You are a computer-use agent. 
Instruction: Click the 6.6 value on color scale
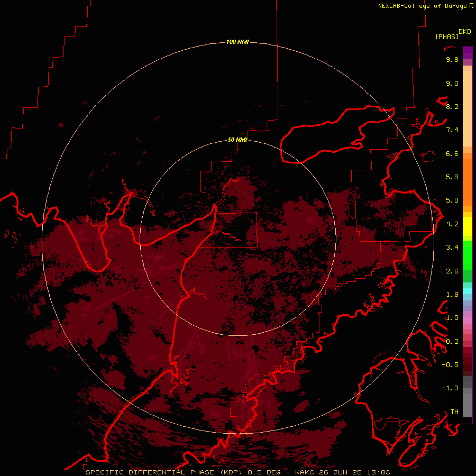452,153
